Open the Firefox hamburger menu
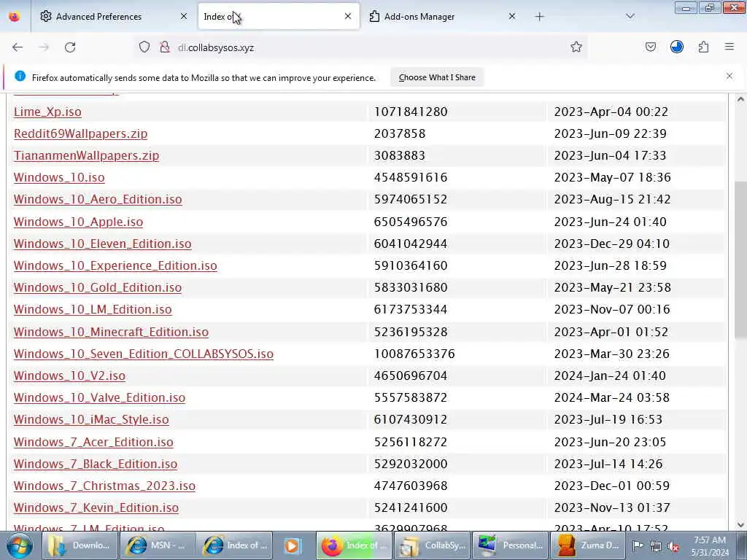747x560 pixels. [729, 47]
